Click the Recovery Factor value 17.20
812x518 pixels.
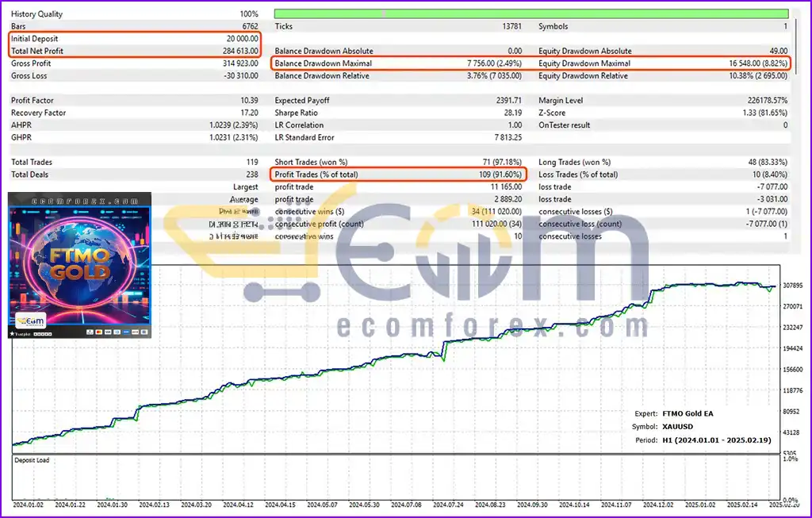click(249, 113)
